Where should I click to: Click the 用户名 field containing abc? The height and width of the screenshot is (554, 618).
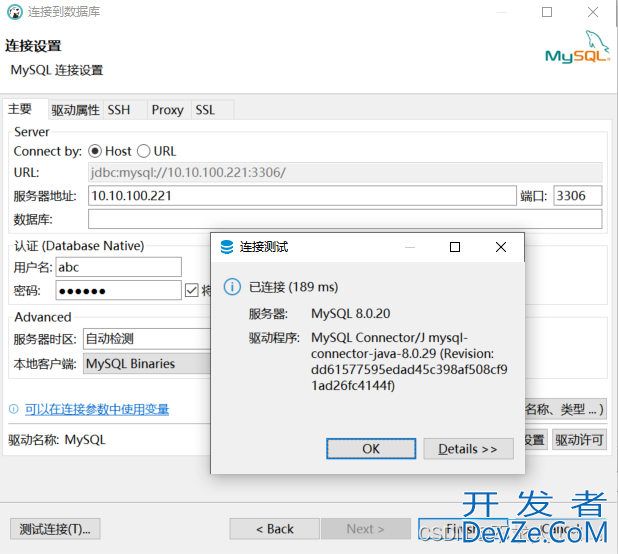(119, 267)
